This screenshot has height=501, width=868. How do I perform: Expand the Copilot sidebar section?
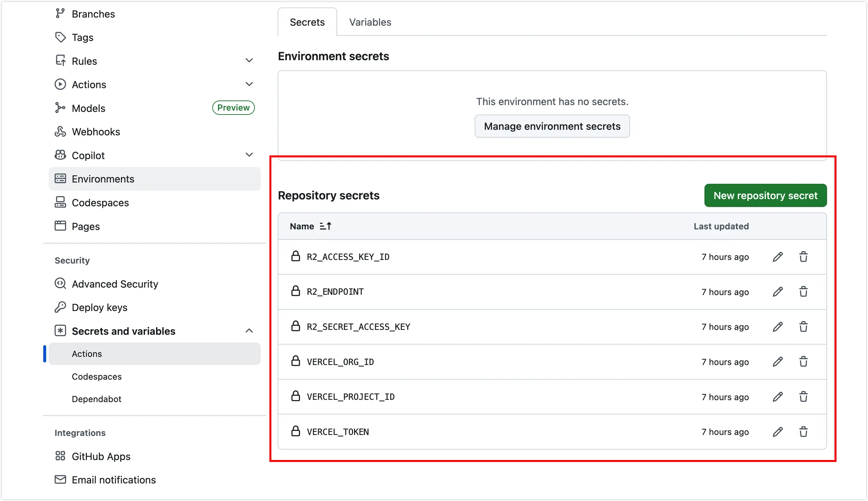[249, 155]
